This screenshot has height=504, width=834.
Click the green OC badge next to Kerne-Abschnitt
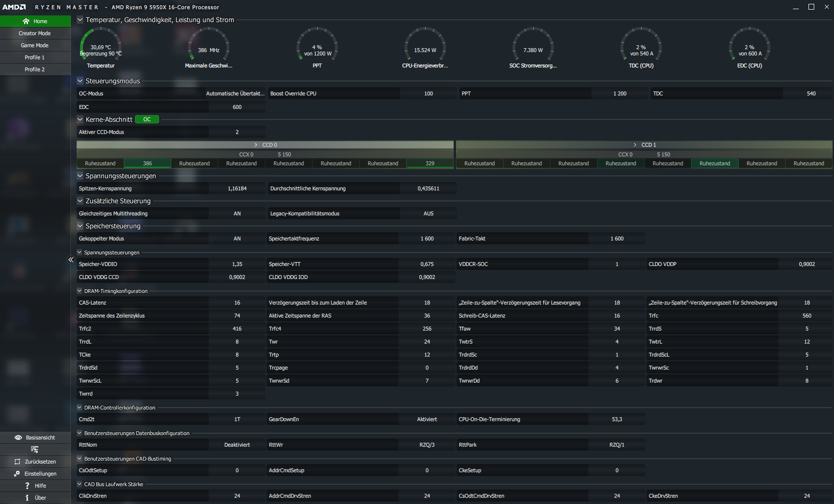(147, 119)
